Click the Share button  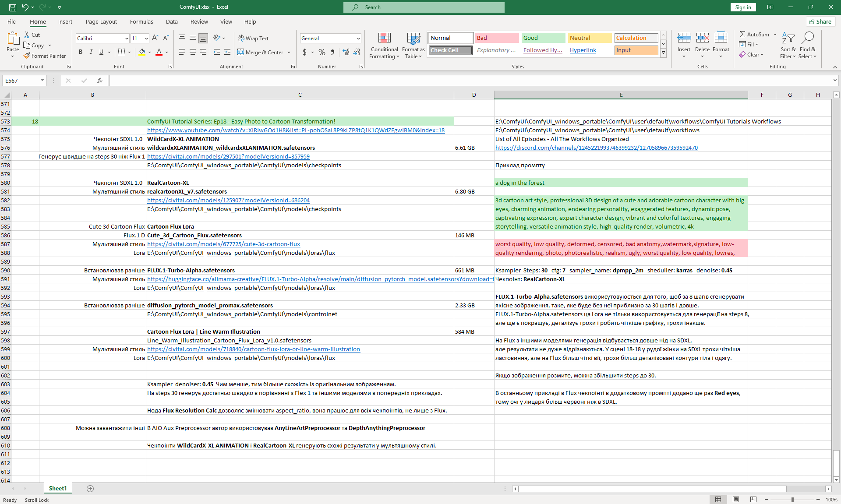click(x=820, y=21)
